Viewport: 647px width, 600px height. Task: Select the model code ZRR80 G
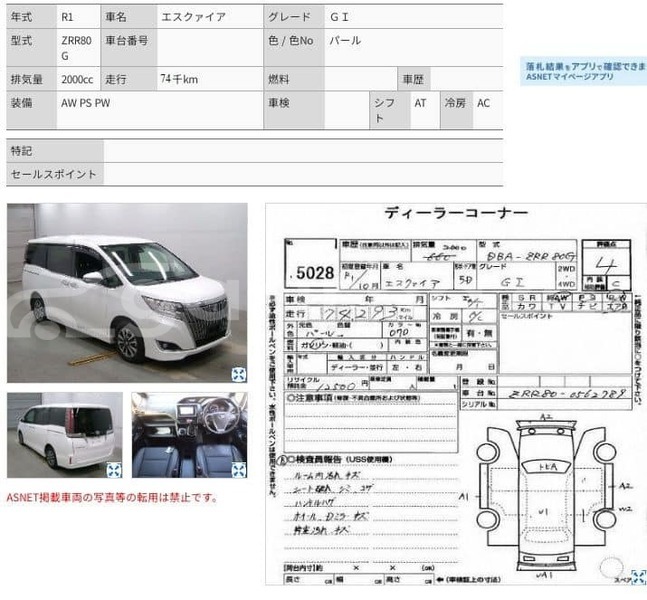point(76,48)
